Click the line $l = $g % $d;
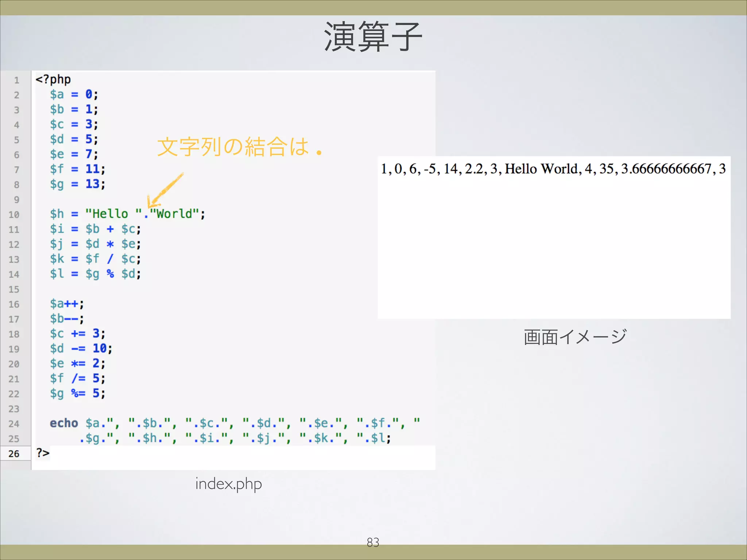 point(95,274)
